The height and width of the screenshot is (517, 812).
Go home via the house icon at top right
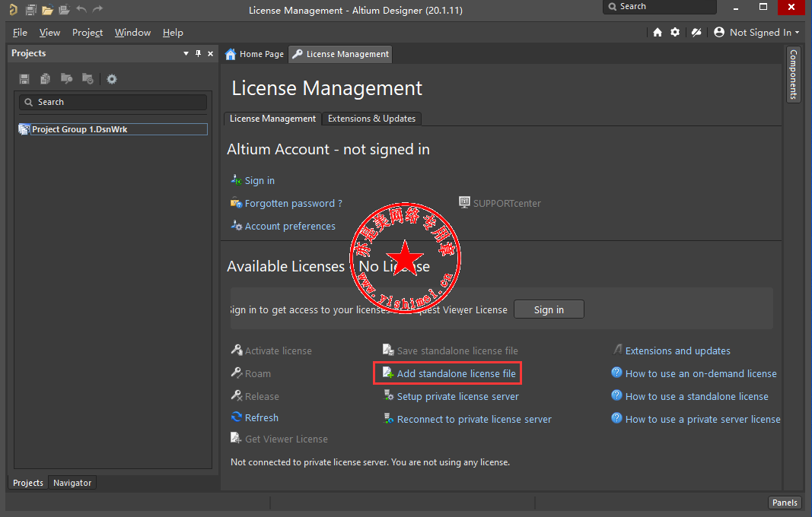tap(658, 32)
